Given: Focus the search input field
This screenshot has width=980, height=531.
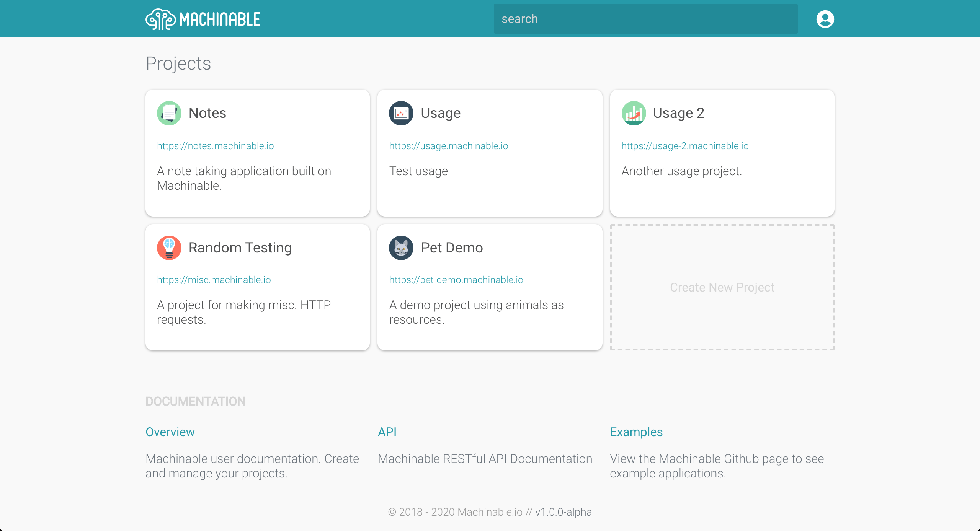Looking at the screenshot, I should 645,19.
